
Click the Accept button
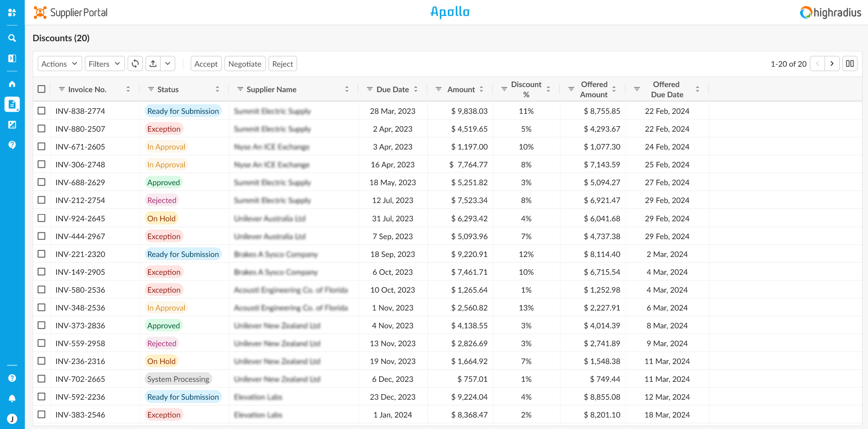[206, 64]
